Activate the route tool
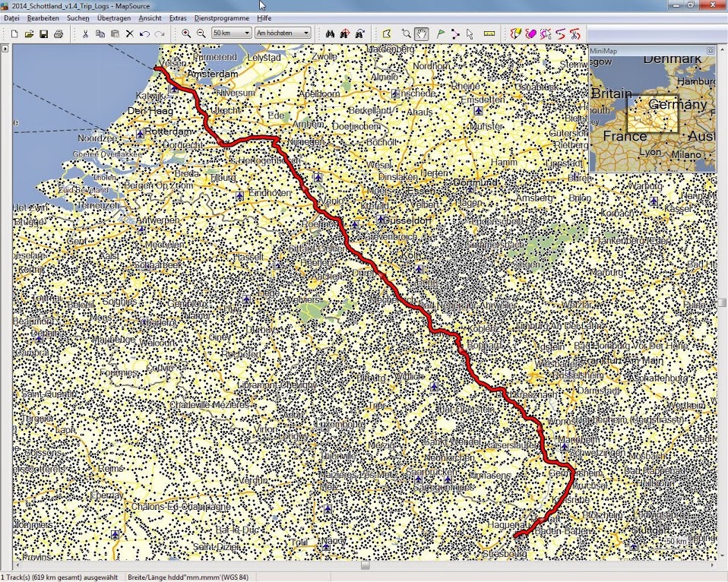728x582 pixels. click(455, 33)
